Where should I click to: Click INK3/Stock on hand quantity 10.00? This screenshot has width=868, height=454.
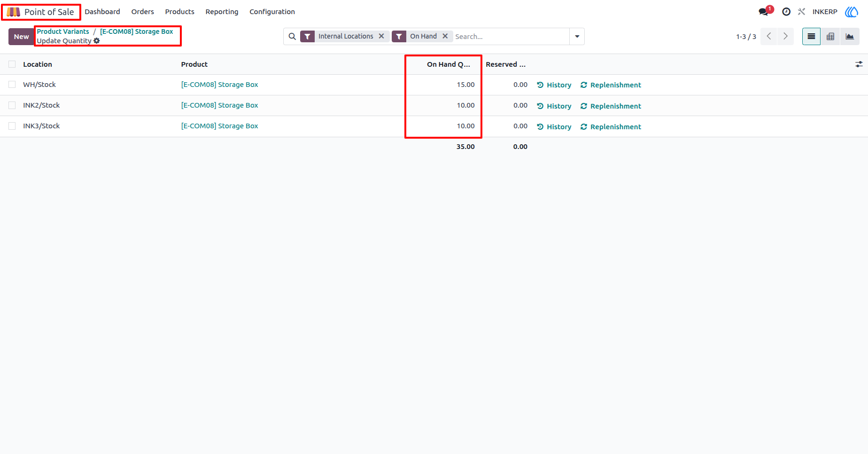(466, 126)
